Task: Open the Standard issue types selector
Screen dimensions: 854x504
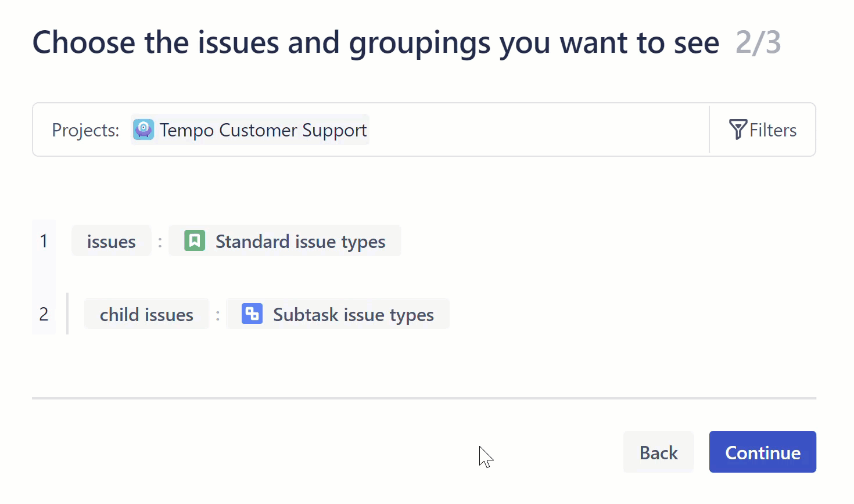Action: coord(285,240)
